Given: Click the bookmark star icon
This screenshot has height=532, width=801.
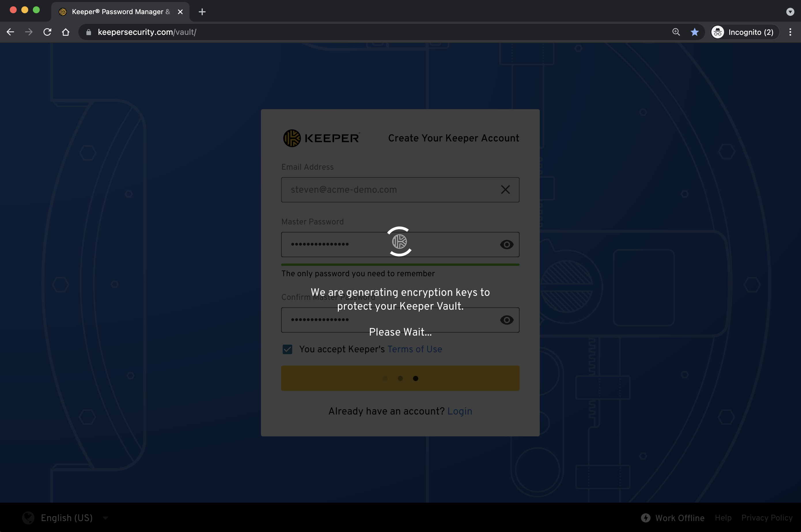Looking at the screenshot, I should (x=694, y=32).
